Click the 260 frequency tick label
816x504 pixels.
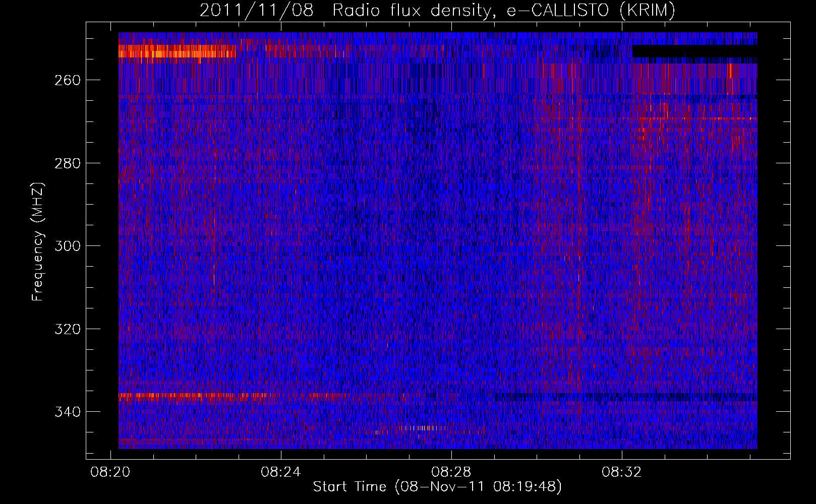pyautogui.click(x=68, y=81)
